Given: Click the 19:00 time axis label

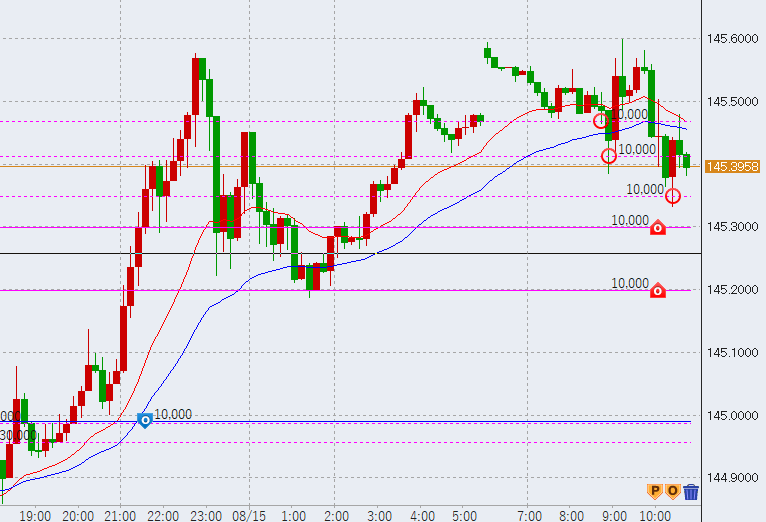Looking at the screenshot, I should [x=35, y=515].
